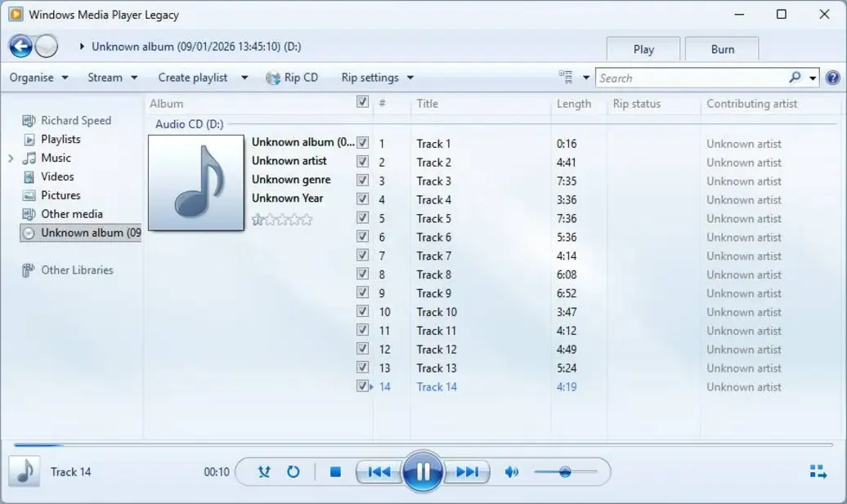Uncheck Track 14 in the list

(361, 386)
